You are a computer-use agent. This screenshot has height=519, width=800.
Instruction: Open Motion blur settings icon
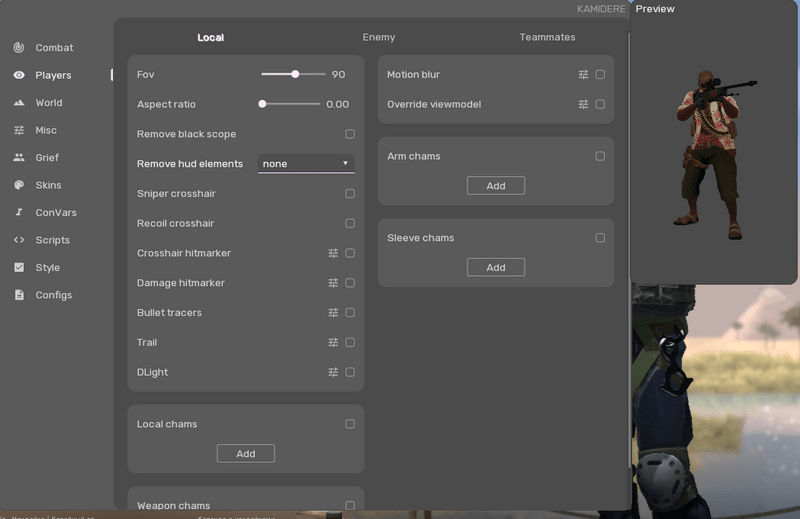(x=583, y=74)
